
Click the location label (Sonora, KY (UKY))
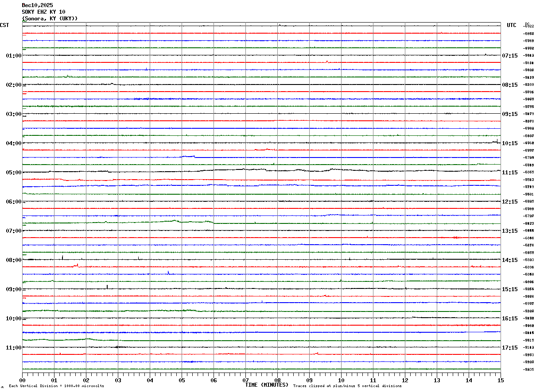pos(50,19)
